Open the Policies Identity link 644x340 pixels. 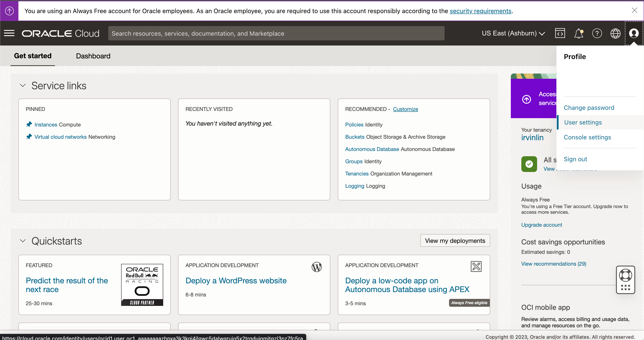pos(354,124)
